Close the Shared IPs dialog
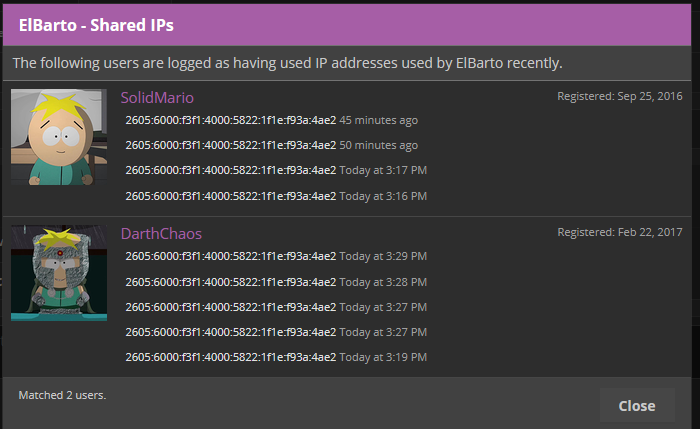This screenshot has height=429, width=700. (637, 406)
